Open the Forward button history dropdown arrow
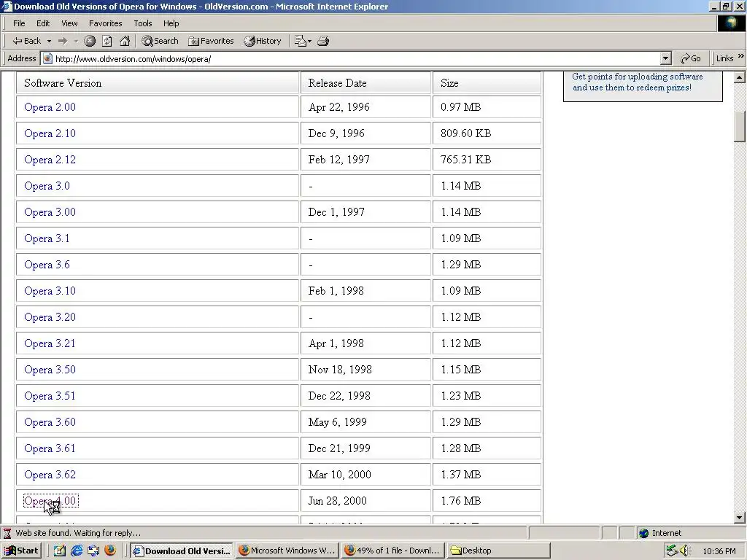Viewport: 747px width, 560px height. (75, 42)
